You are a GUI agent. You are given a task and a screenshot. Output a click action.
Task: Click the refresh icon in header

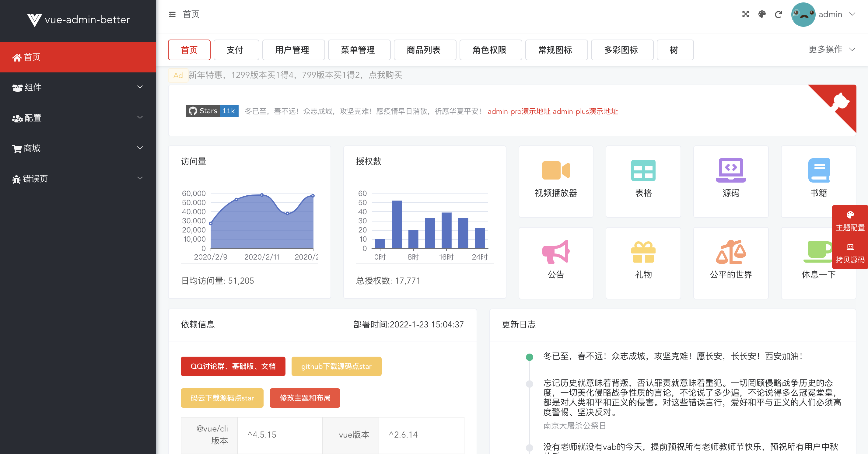pos(779,14)
